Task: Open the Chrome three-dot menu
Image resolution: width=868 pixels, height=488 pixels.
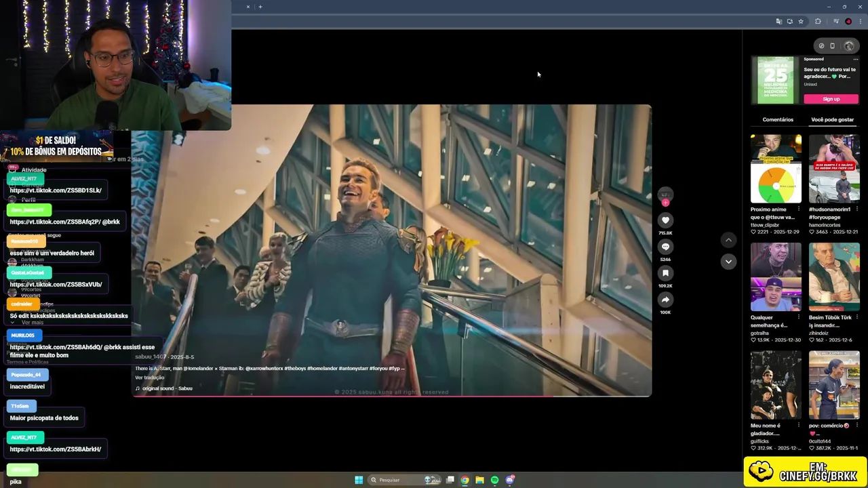Action: click(860, 21)
